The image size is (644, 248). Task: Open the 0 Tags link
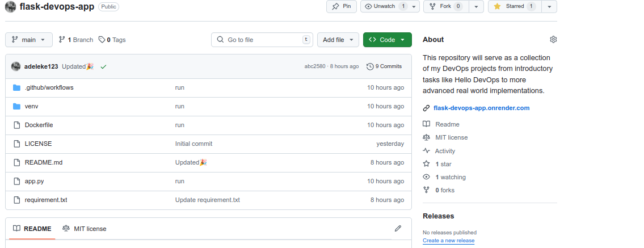click(112, 40)
